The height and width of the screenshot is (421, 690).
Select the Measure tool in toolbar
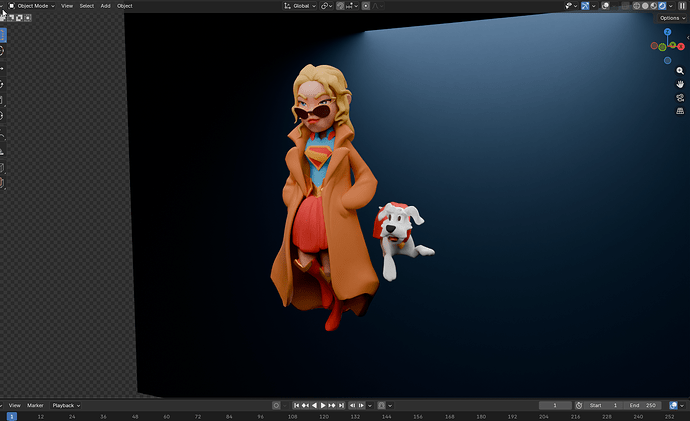pos(2,151)
